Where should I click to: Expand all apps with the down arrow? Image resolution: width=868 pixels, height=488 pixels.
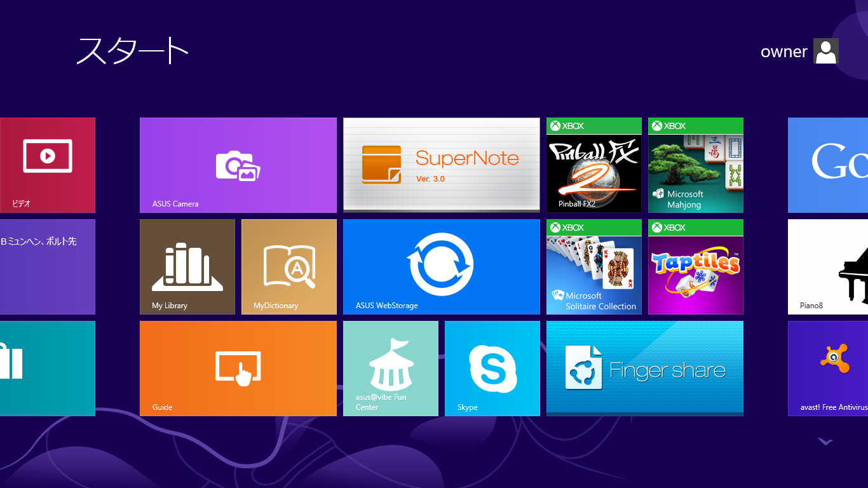click(x=825, y=442)
